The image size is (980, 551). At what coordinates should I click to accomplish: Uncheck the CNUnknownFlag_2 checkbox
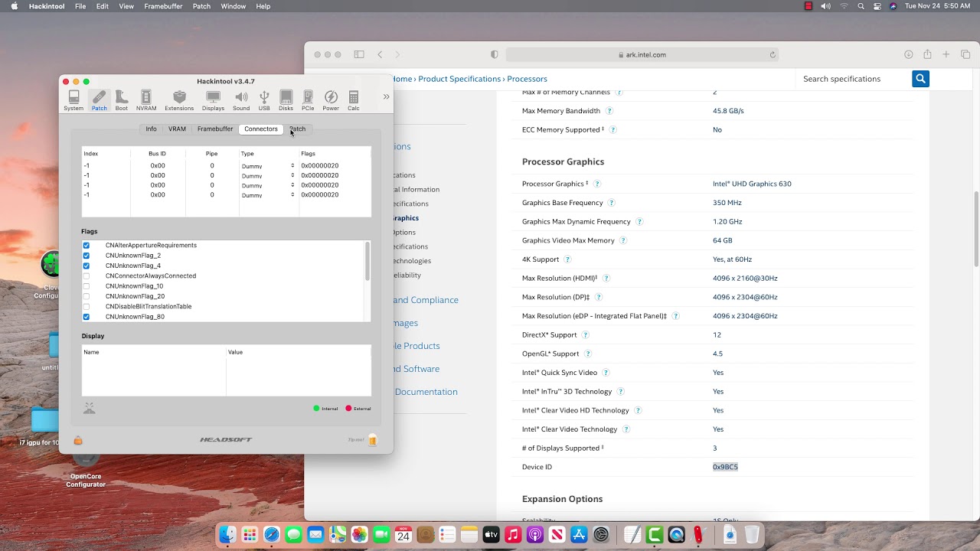87,256
